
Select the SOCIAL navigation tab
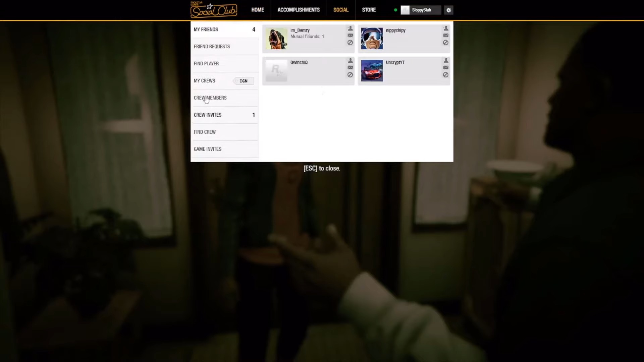(340, 10)
